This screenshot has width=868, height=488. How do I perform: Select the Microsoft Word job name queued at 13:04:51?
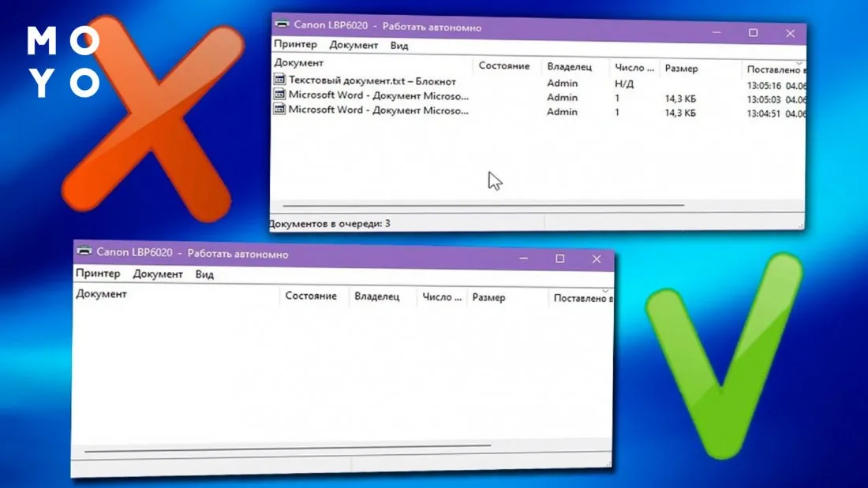(x=378, y=110)
